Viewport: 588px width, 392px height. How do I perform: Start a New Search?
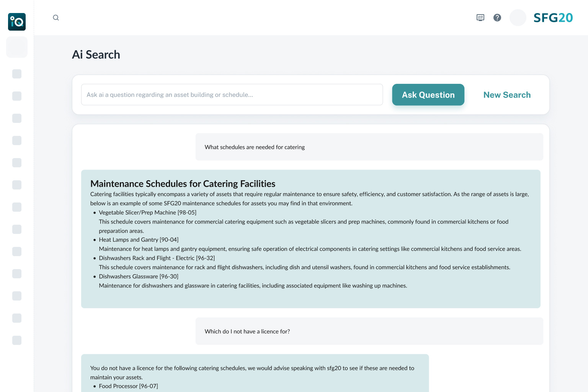(507, 95)
